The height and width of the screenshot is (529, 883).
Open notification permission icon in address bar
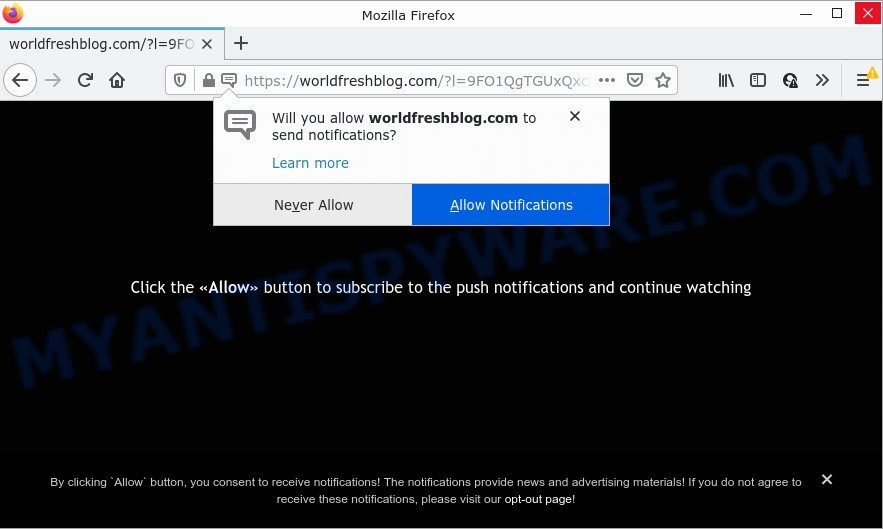point(229,81)
